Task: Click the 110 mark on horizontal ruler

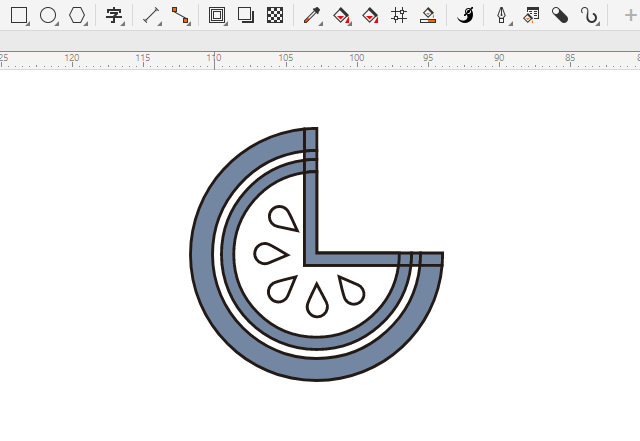Action: tap(214, 58)
